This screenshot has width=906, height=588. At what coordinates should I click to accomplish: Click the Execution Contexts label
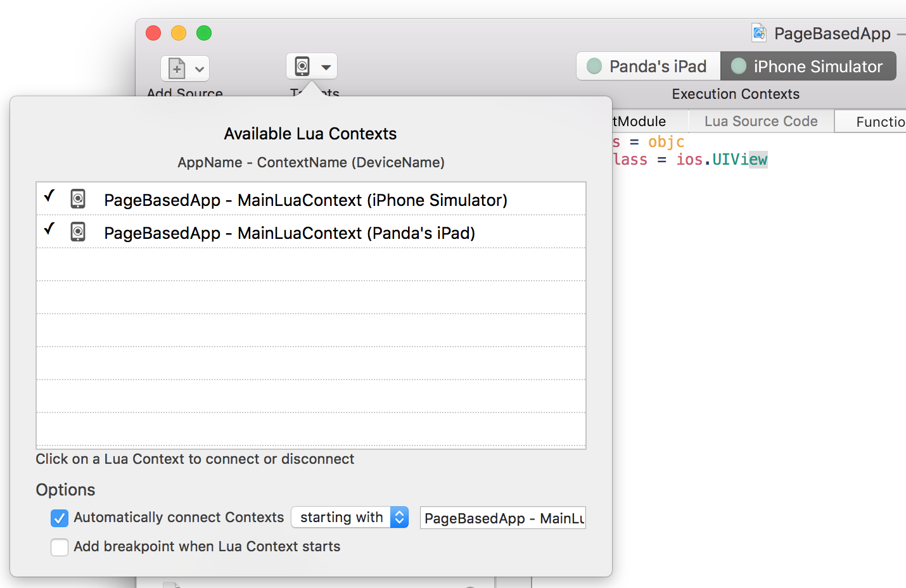click(x=736, y=94)
